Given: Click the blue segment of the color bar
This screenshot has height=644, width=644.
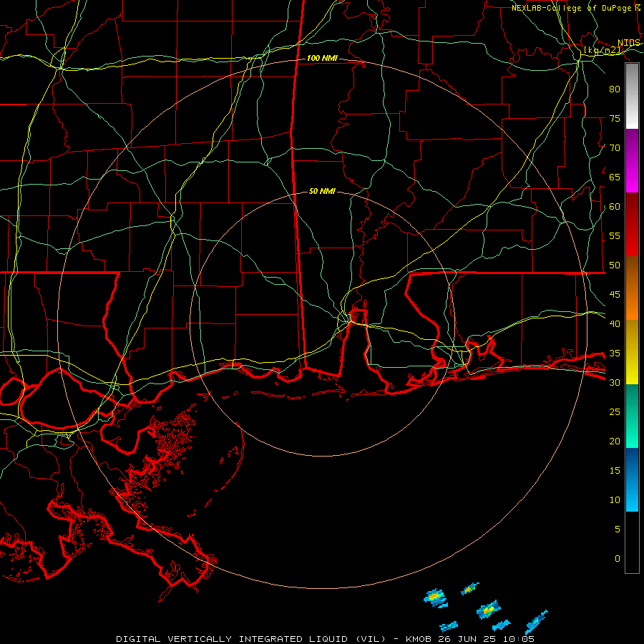Looking at the screenshot, I should [x=632, y=479].
